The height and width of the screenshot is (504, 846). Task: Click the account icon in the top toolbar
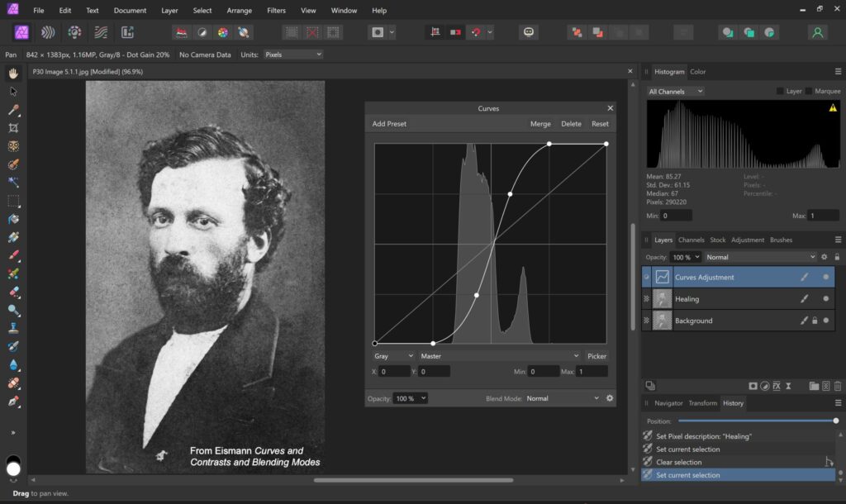[817, 32]
